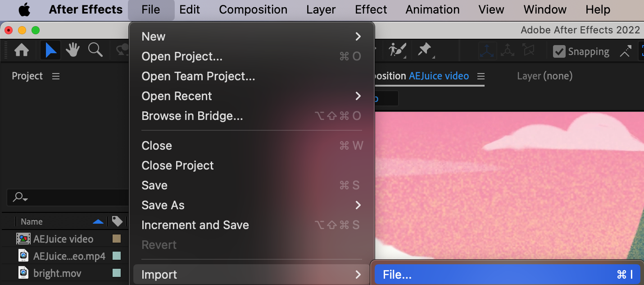The height and width of the screenshot is (285, 644).
Task: Open the Project panel options menu
Action: tap(56, 76)
